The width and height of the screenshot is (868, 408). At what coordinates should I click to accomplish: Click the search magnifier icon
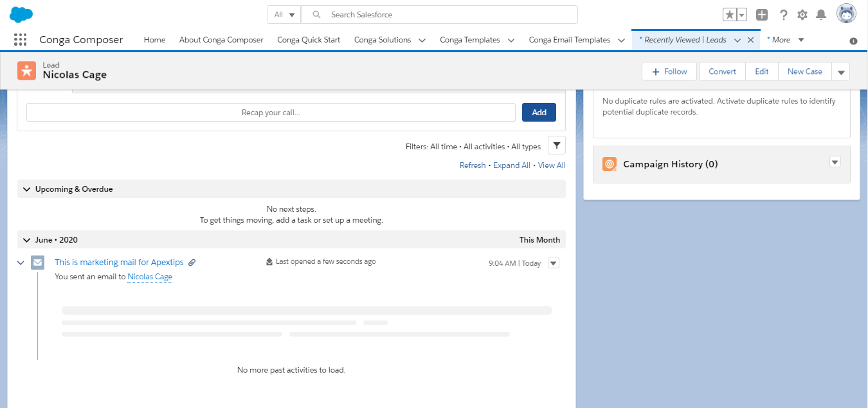(316, 15)
